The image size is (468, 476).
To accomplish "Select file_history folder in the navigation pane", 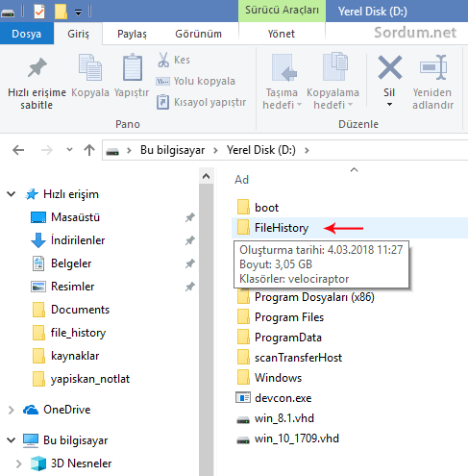I will point(78,333).
